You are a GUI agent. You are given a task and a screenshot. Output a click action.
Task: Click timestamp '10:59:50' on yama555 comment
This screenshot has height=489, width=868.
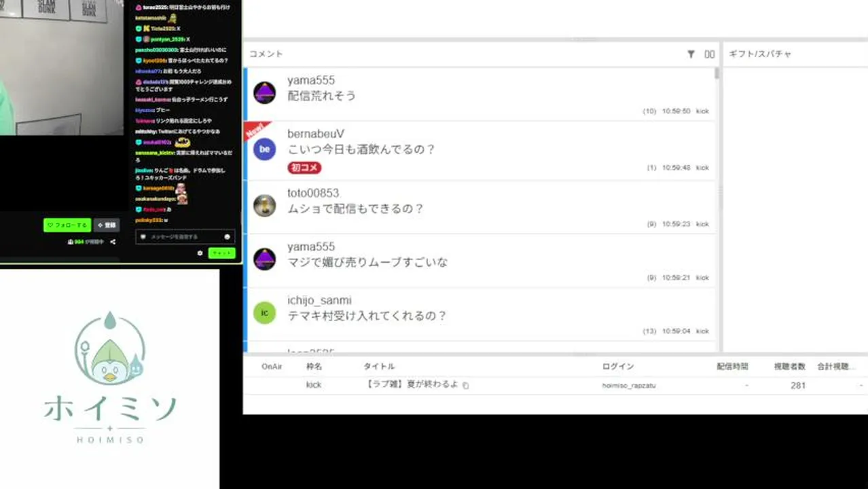pos(676,111)
